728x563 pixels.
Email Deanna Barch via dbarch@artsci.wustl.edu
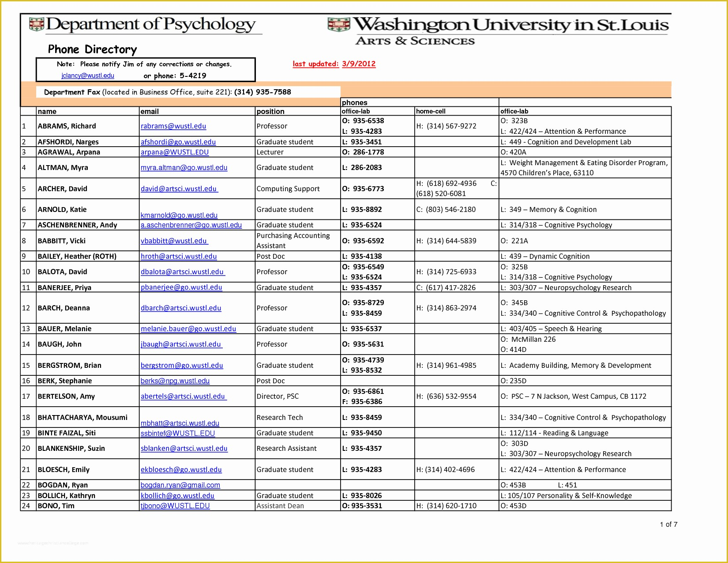[x=181, y=308]
